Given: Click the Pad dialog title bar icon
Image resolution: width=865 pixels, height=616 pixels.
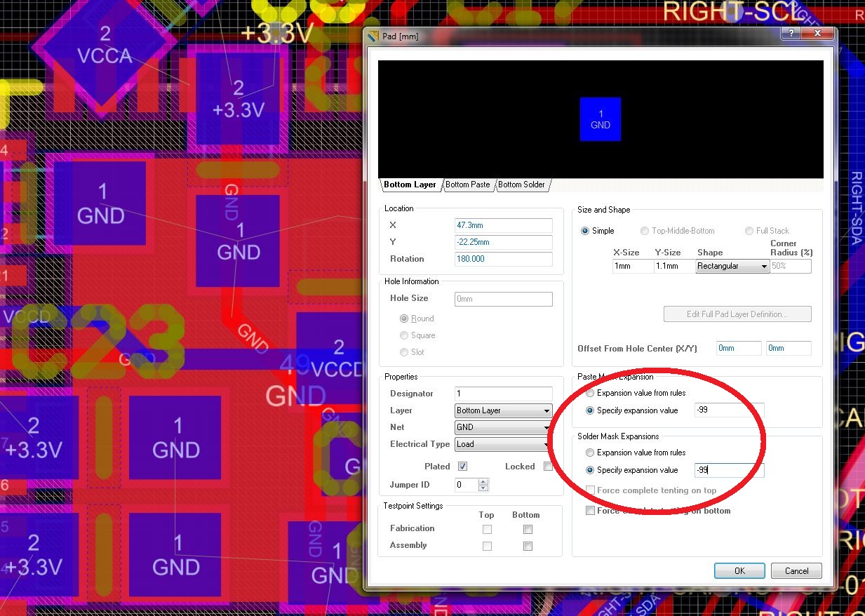Looking at the screenshot, I should tap(373, 36).
